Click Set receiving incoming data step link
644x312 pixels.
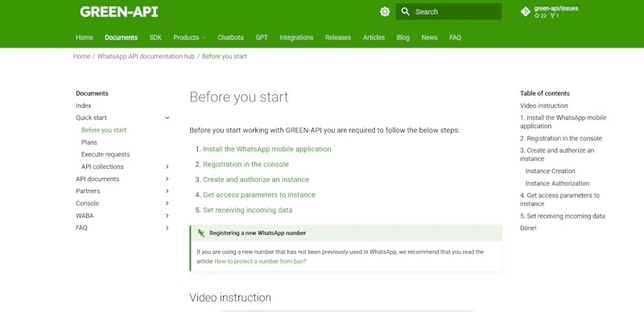[x=248, y=210]
